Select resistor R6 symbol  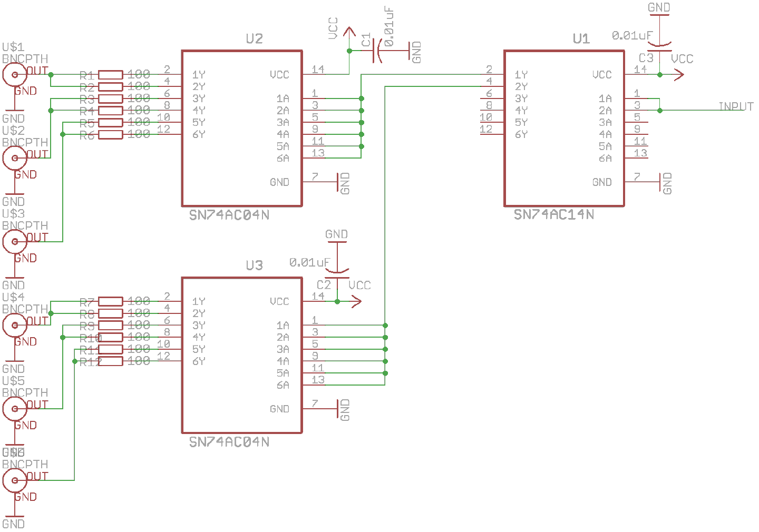[111, 135]
